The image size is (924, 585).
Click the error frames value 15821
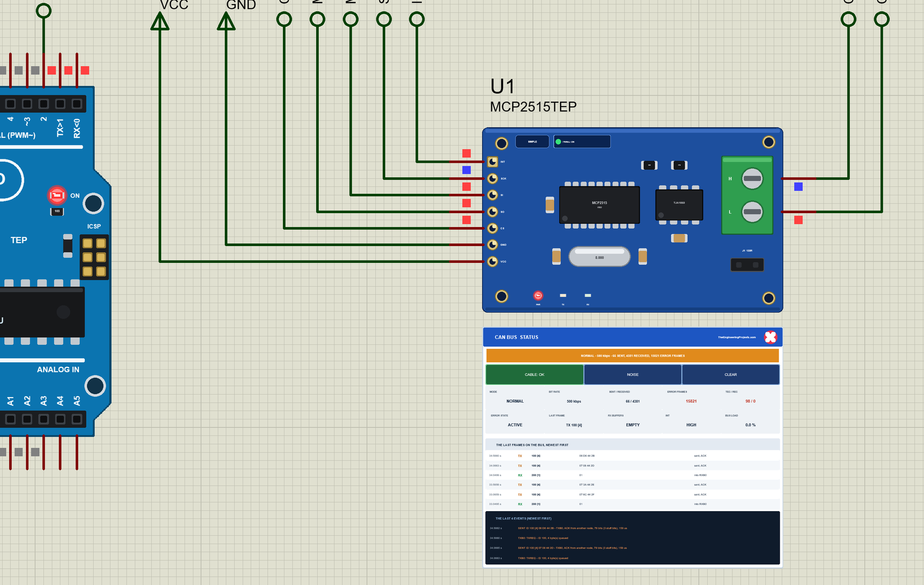[x=691, y=401]
